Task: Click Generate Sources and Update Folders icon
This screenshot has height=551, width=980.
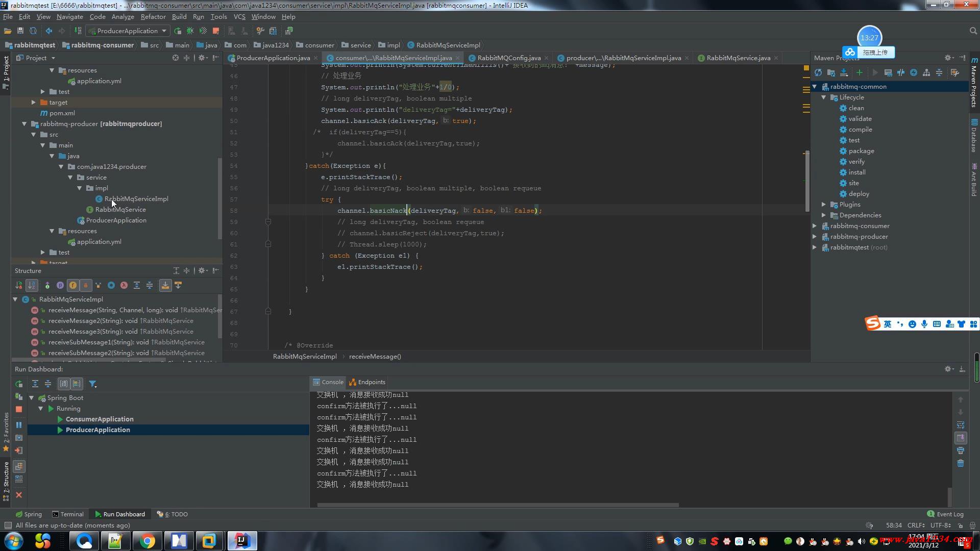Action: point(831,72)
